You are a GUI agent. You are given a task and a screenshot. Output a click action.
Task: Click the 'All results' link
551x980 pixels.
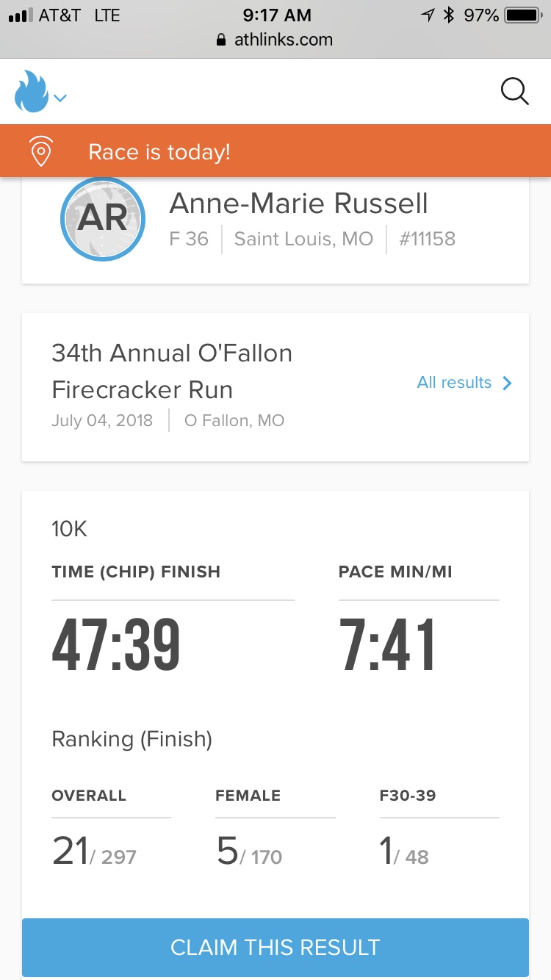454,382
